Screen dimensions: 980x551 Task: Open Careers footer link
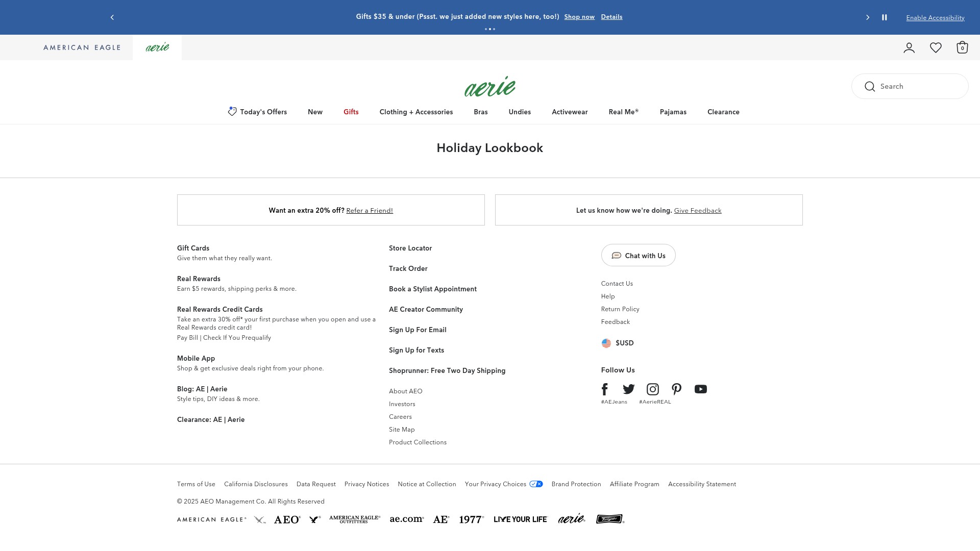tap(400, 417)
